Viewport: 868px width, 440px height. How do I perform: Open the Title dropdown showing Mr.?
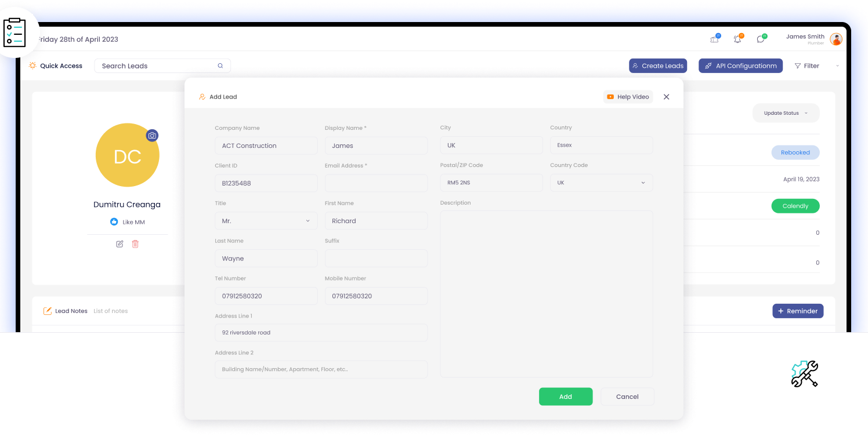pos(266,221)
